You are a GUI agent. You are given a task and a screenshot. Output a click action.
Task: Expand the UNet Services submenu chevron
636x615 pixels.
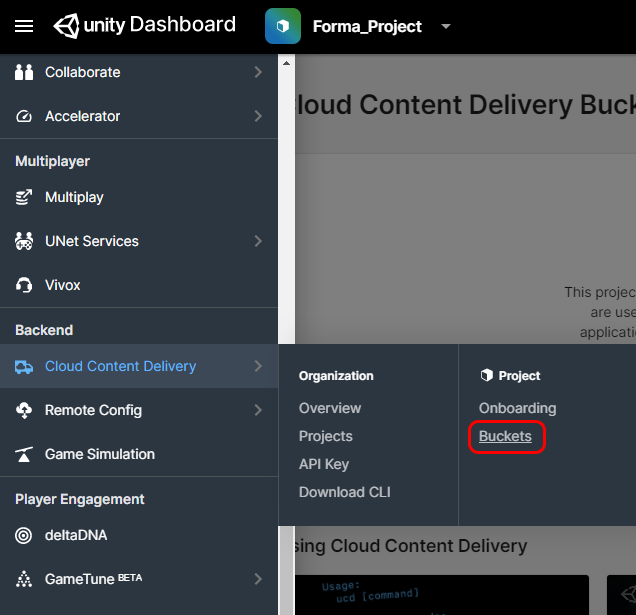[x=258, y=241]
